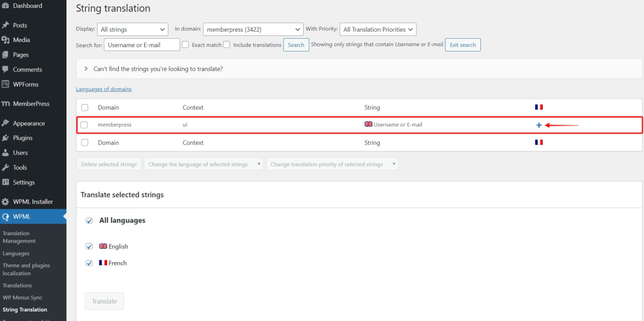644x321 pixels.
Task: Uncheck the All languages checkbox
Action: pos(89,220)
